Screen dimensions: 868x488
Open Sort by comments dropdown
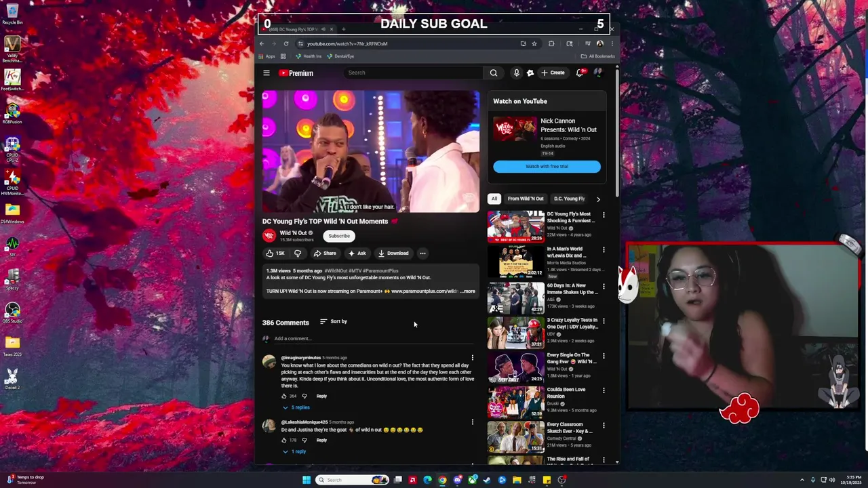(x=334, y=321)
